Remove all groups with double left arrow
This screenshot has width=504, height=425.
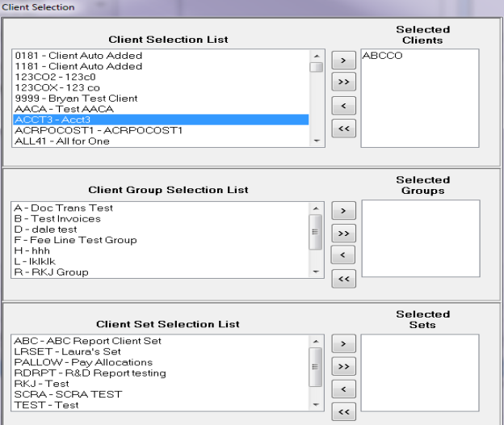tap(343, 280)
